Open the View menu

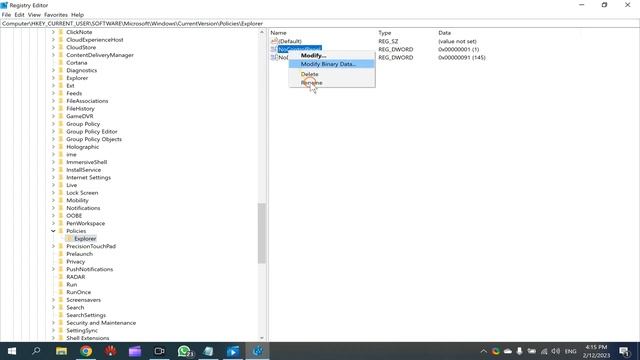point(34,15)
